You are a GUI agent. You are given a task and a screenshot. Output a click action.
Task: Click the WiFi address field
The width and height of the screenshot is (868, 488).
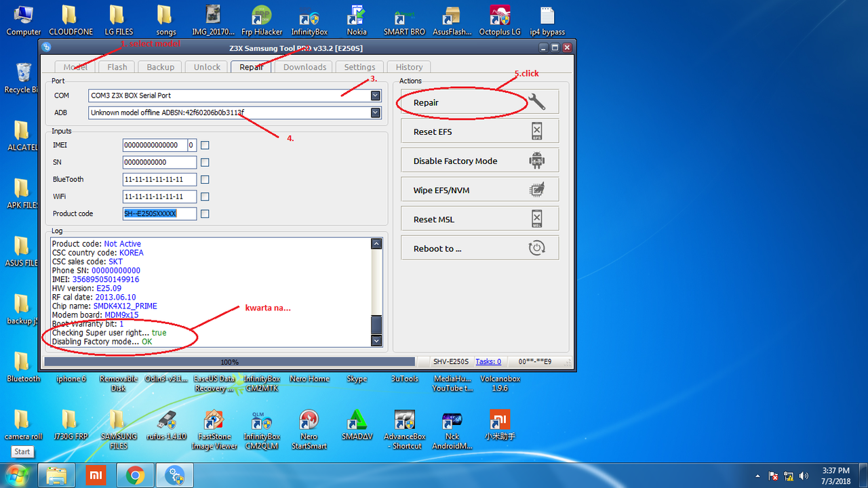(x=159, y=197)
